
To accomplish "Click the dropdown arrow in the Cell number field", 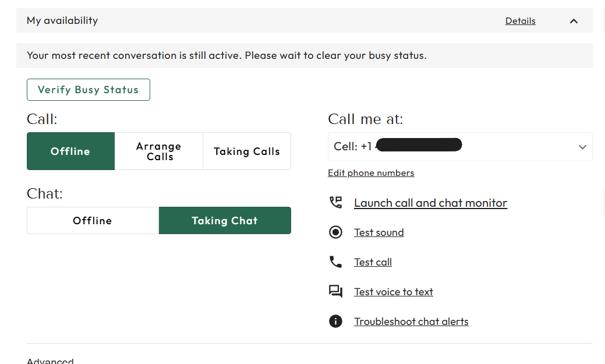I will click(x=582, y=147).
